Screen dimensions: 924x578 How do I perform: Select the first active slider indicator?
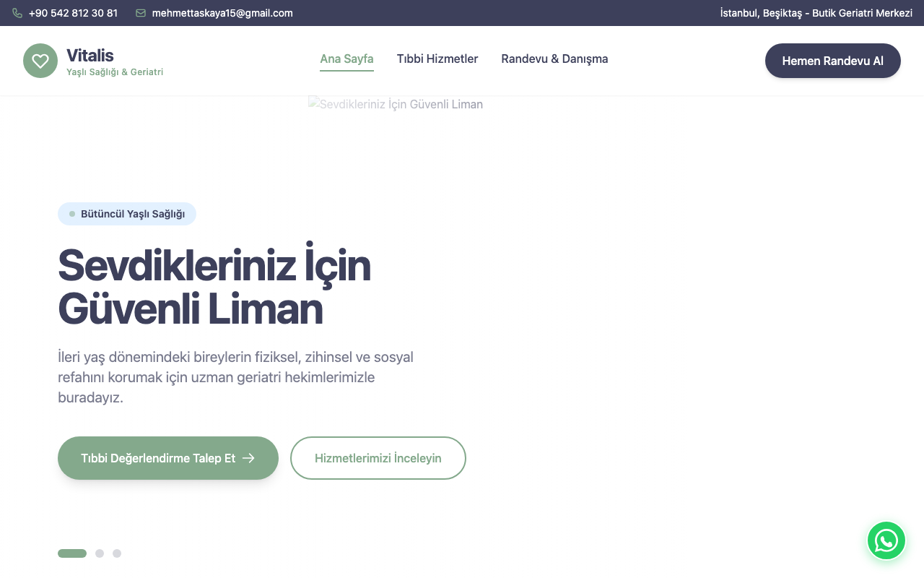pos(72,553)
